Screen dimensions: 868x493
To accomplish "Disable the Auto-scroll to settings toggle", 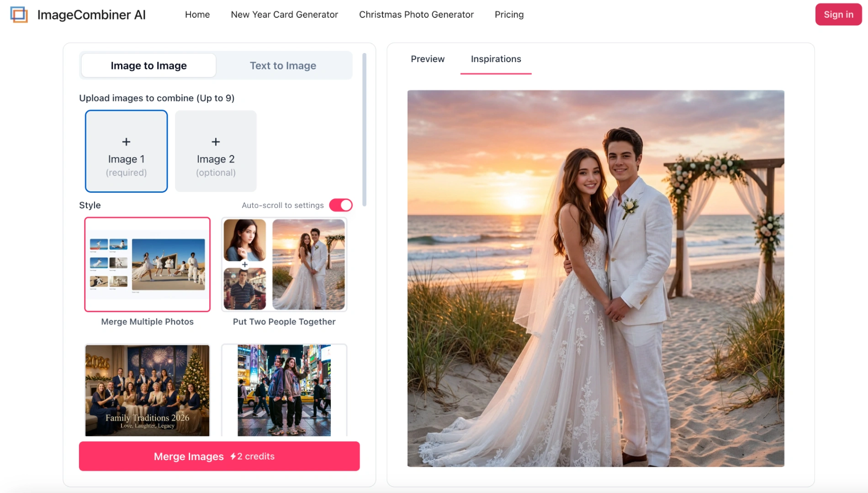I will coord(341,205).
